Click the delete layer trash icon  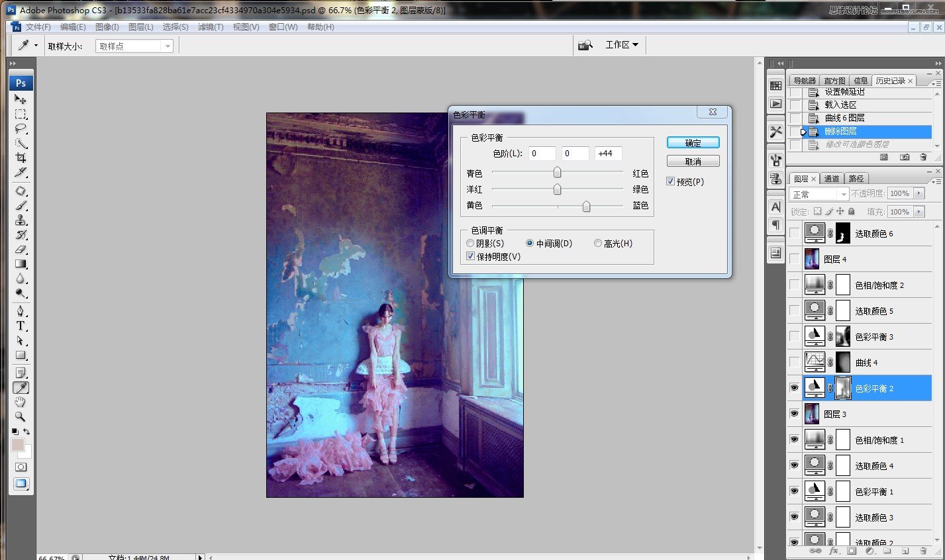click(923, 550)
